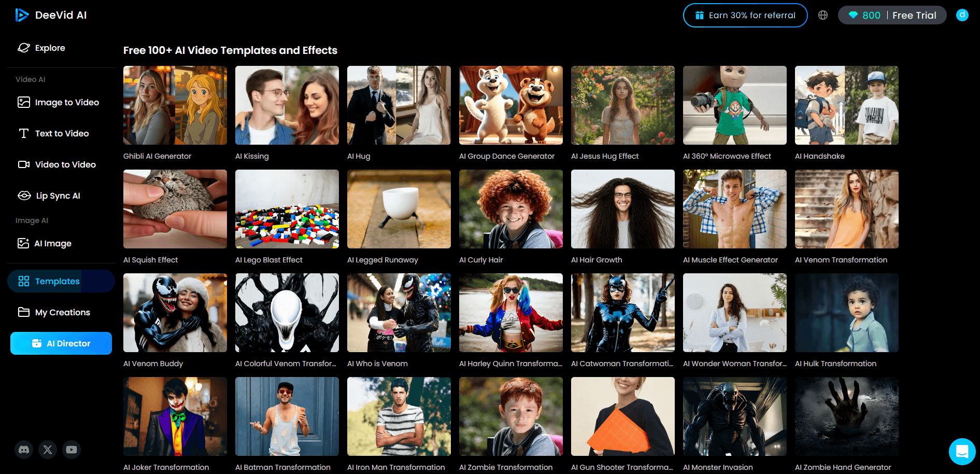Click the Explore planet icon

24,48
